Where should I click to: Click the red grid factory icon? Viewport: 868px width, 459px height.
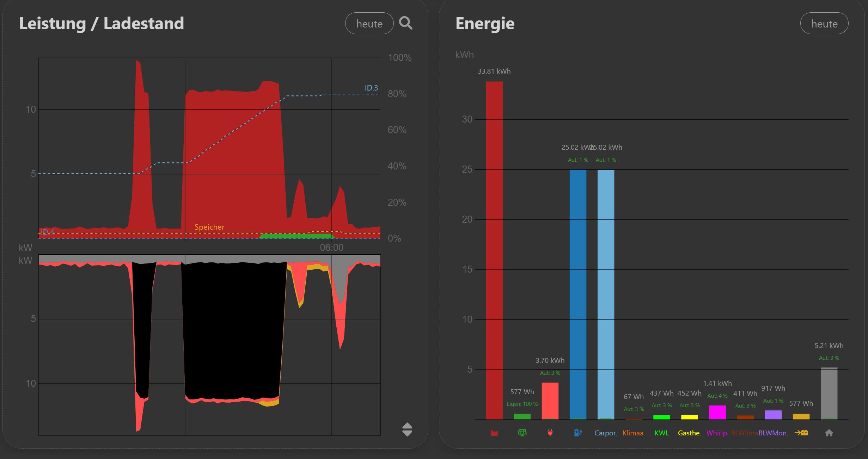494,433
